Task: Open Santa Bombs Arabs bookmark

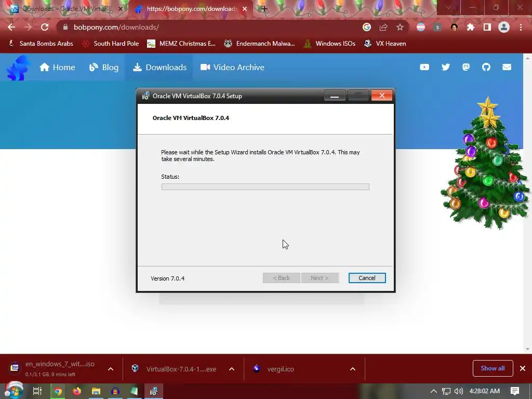Action: 41,44
